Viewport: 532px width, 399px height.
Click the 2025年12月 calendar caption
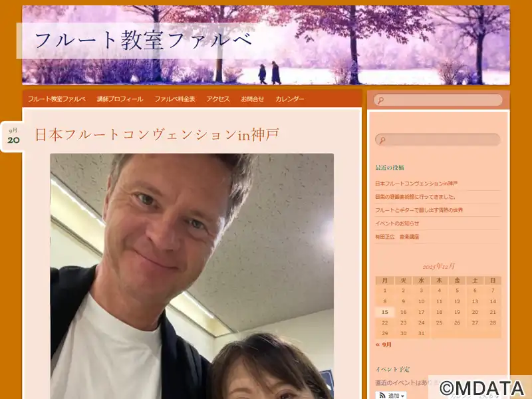point(438,267)
